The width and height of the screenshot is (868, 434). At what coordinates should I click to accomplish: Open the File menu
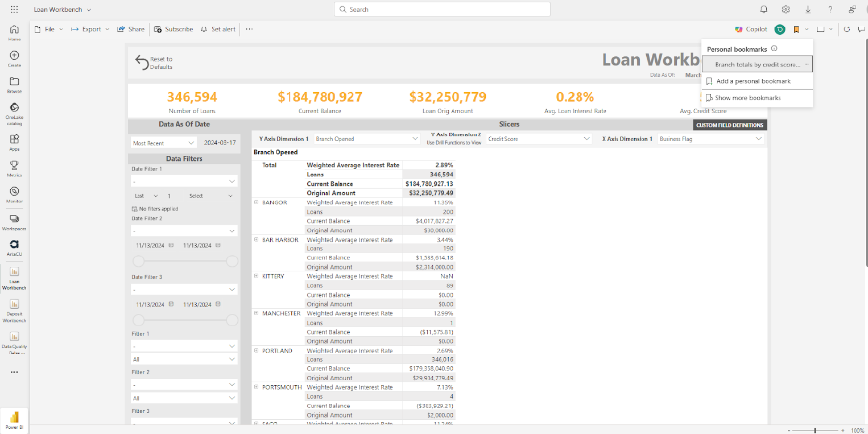coord(49,29)
